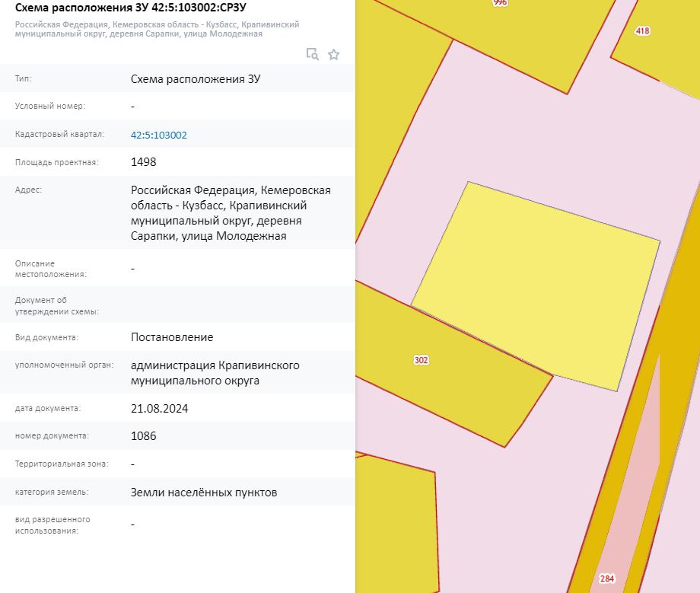
Task: Add parcel to favorites with star icon
Action: click(x=333, y=55)
